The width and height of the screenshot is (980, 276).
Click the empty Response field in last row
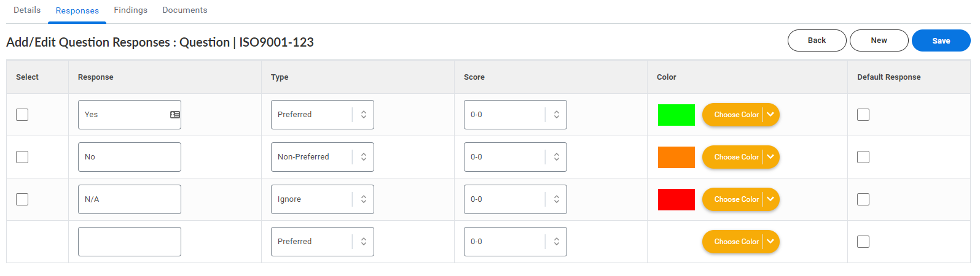(130, 242)
